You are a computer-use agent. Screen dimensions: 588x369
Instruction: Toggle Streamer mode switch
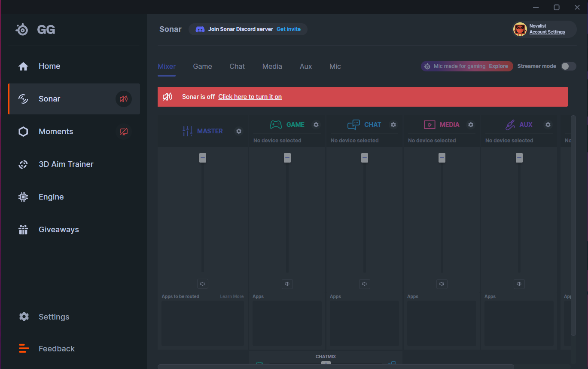click(x=569, y=66)
